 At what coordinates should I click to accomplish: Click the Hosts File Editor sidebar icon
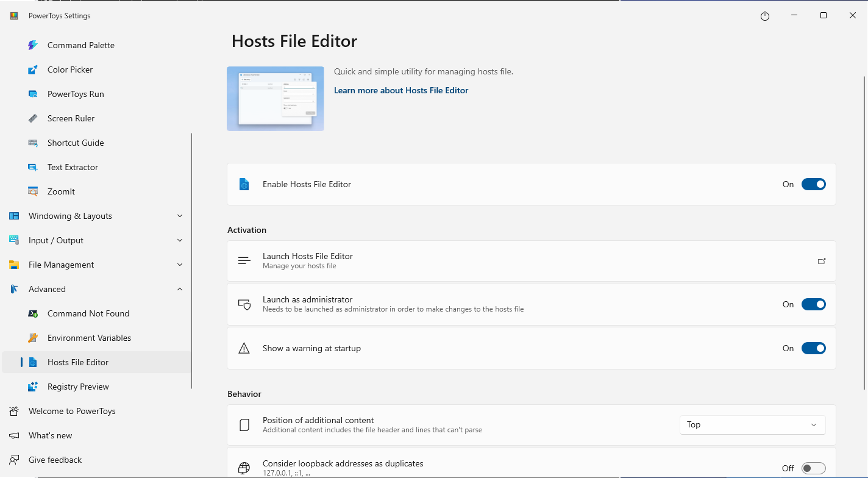(x=33, y=362)
